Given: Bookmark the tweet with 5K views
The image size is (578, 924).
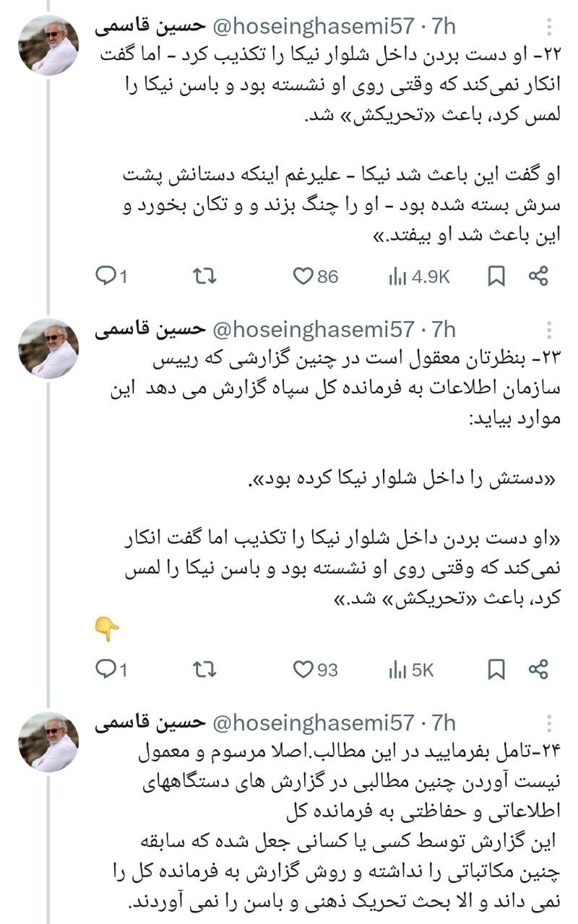Looking at the screenshot, I should click(x=496, y=669).
